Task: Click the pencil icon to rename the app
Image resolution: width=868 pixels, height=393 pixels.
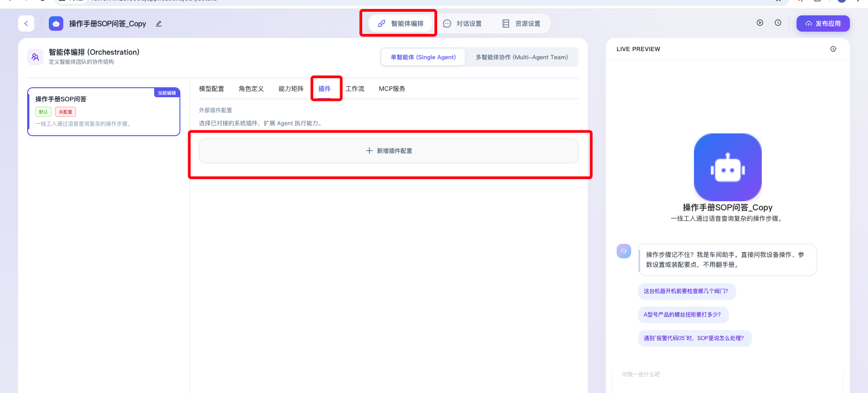Action: tap(159, 24)
